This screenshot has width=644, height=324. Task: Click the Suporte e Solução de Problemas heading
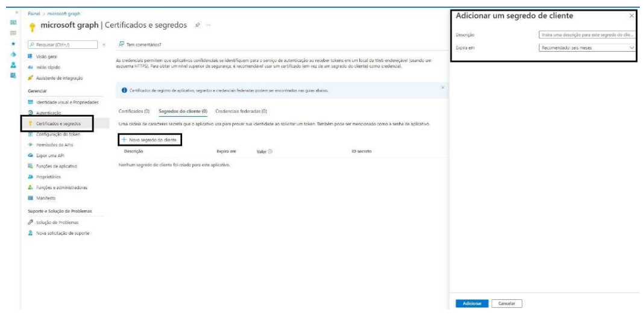tap(60, 211)
